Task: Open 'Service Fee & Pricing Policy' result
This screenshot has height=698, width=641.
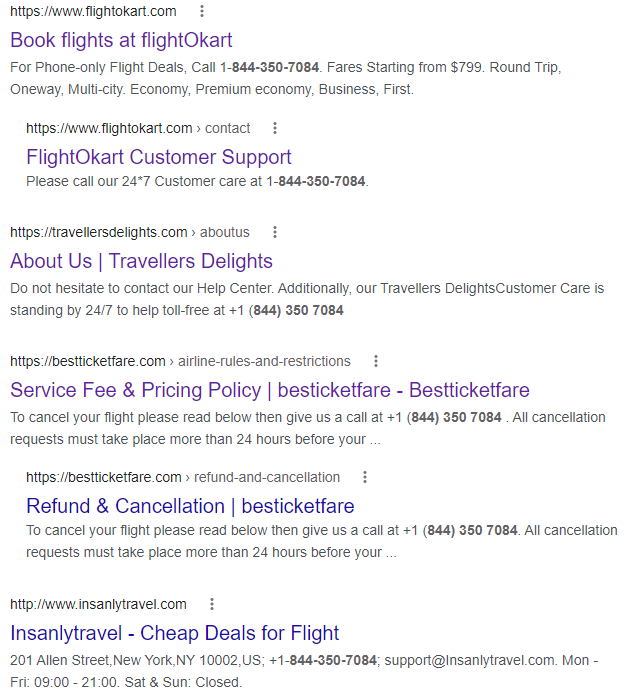Action: click(x=270, y=390)
